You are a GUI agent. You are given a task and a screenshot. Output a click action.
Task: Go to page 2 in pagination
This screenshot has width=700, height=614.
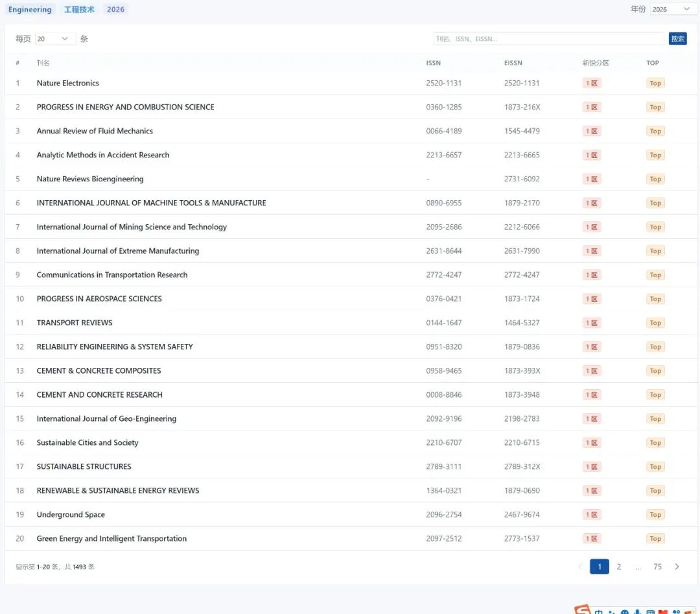[619, 567]
